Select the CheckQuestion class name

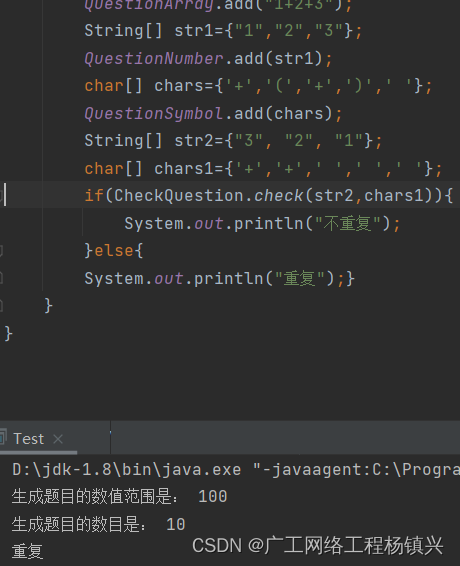[x=179, y=196]
